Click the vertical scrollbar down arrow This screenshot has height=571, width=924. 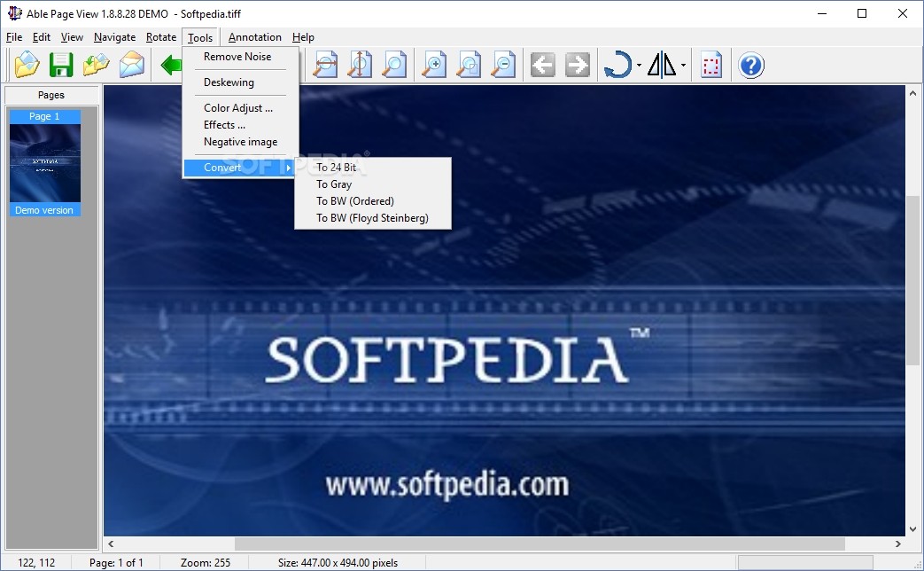912,529
